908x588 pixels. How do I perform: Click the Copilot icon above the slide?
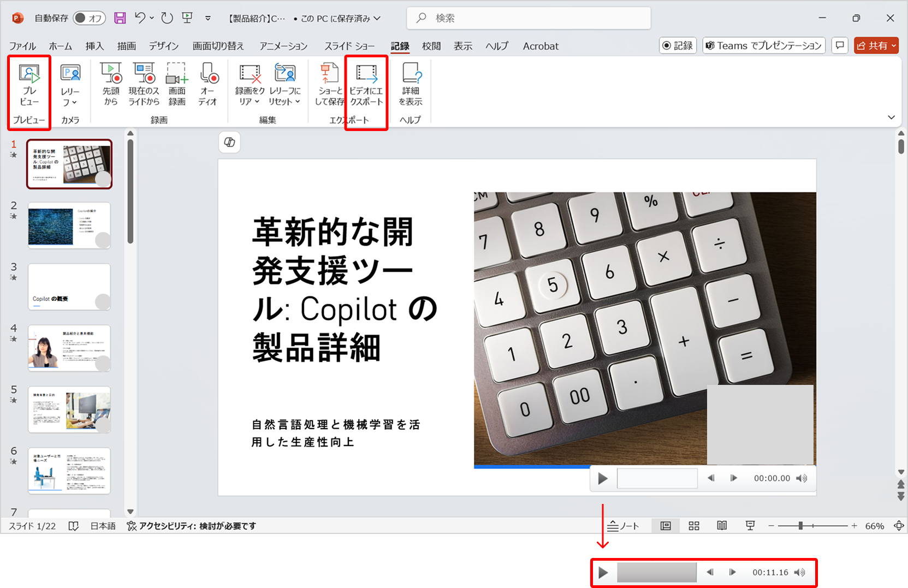tap(229, 142)
